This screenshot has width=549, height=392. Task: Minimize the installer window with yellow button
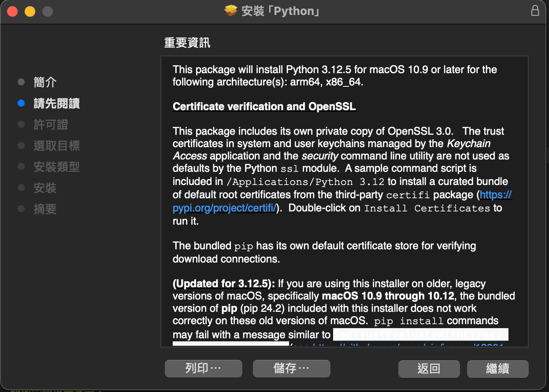[30, 11]
